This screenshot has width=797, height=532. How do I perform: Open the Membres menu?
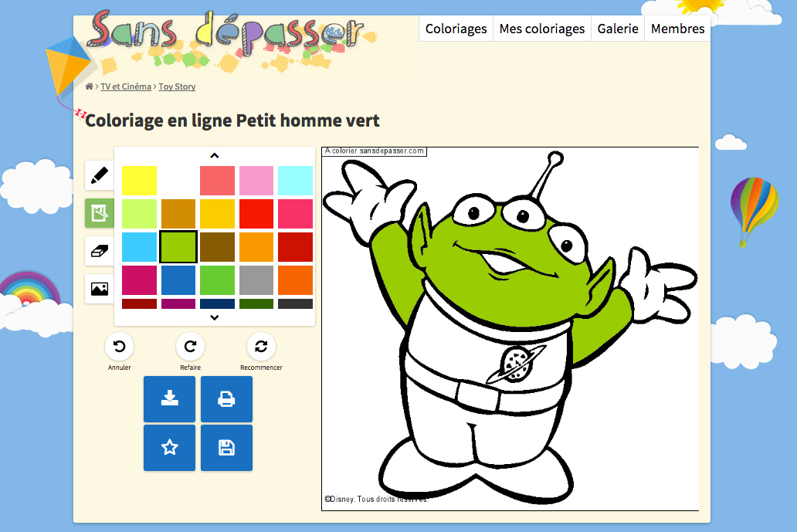(x=677, y=29)
